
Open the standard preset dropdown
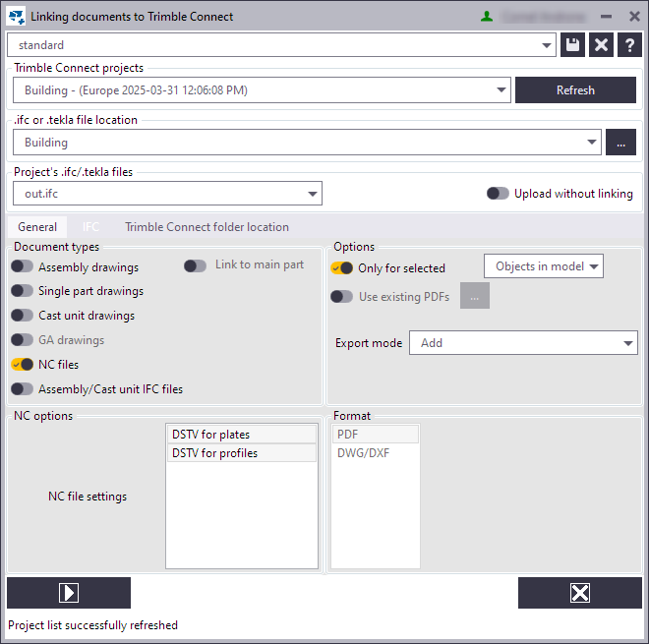click(x=281, y=44)
